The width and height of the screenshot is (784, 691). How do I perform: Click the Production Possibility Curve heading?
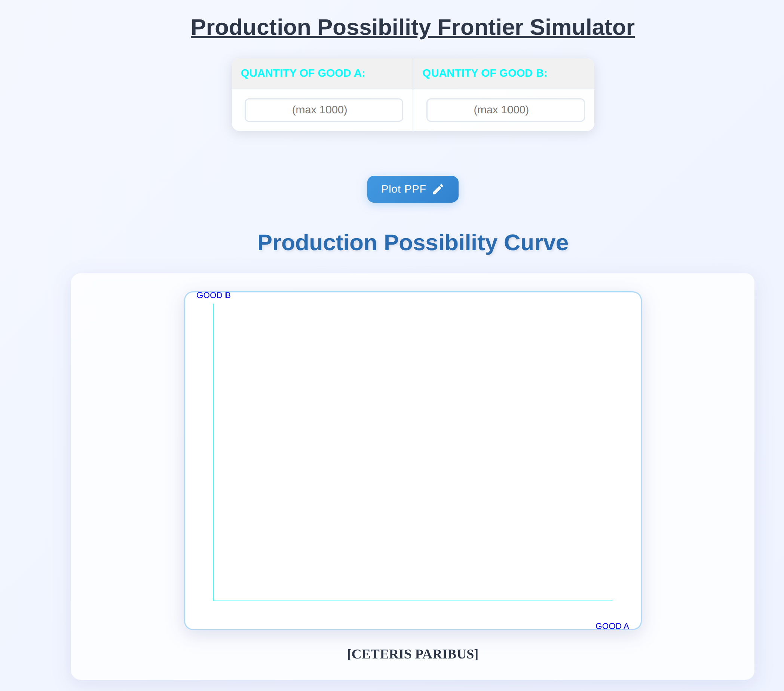[413, 243]
